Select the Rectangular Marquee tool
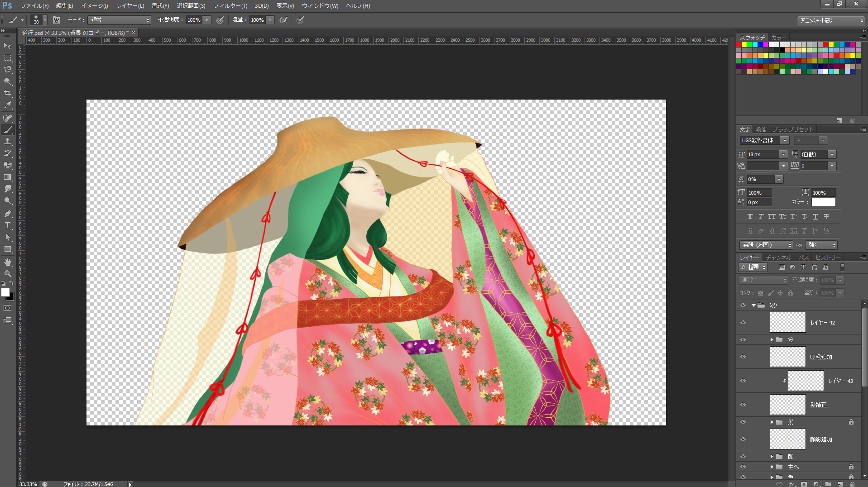The width and height of the screenshot is (868, 487). tap(8, 58)
